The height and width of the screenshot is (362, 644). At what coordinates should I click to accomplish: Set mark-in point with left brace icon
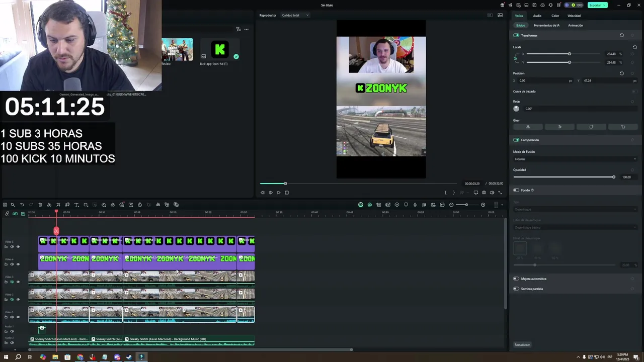pos(445,193)
